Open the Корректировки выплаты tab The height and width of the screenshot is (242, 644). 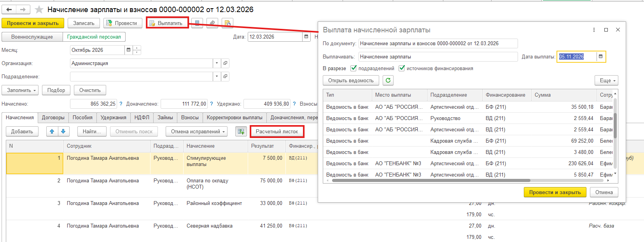[x=234, y=117]
